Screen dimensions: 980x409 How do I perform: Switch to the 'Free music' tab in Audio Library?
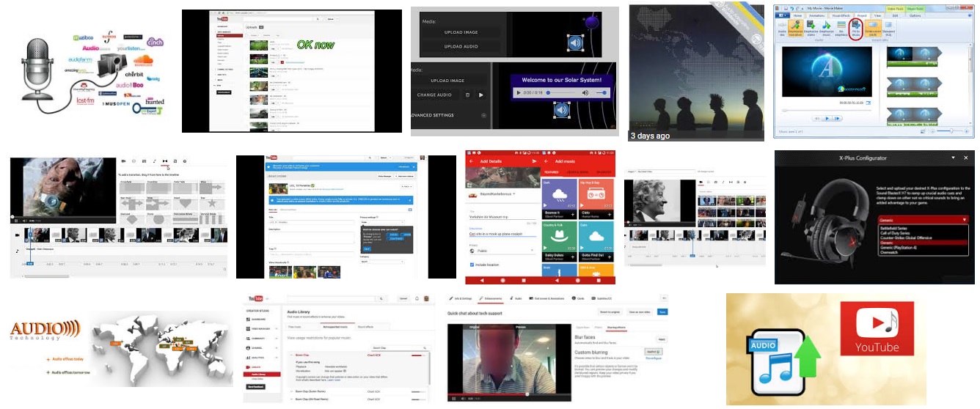[x=294, y=327]
